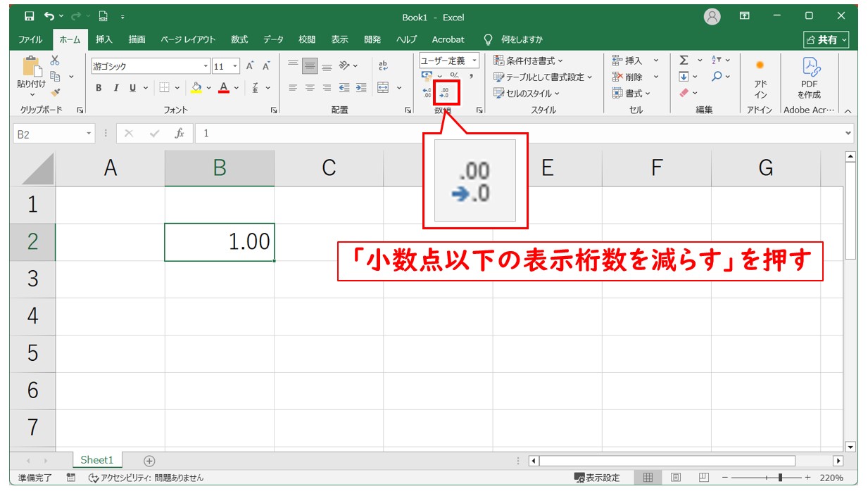Open the font size dropdown
The height and width of the screenshot is (491, 868).
[235, 67]
